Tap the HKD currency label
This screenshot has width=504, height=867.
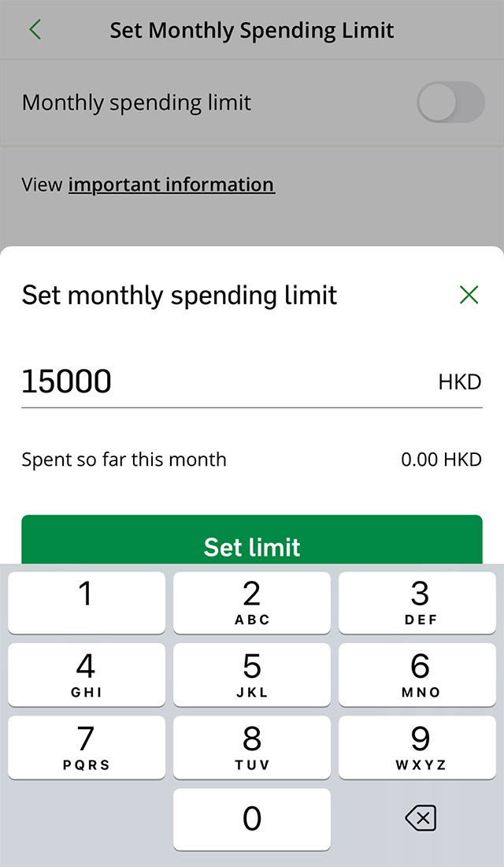tap(459, 382)
